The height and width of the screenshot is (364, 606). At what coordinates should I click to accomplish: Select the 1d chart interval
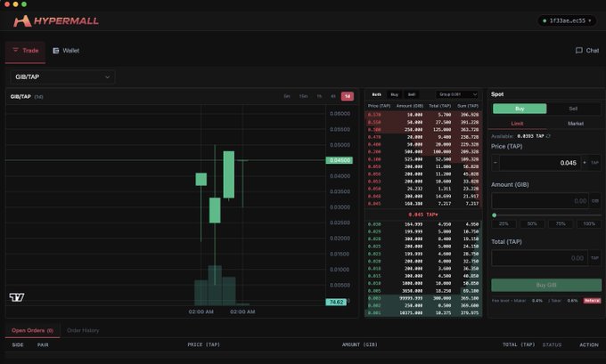[348, 96]
